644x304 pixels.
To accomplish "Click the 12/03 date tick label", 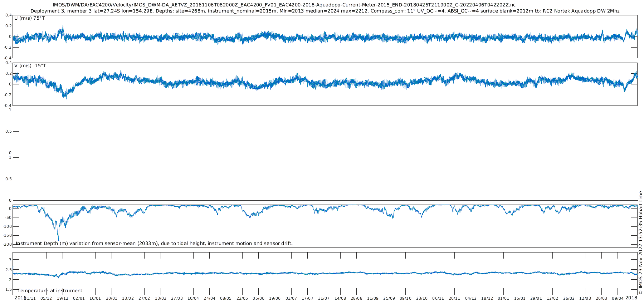I will point(585,298).
